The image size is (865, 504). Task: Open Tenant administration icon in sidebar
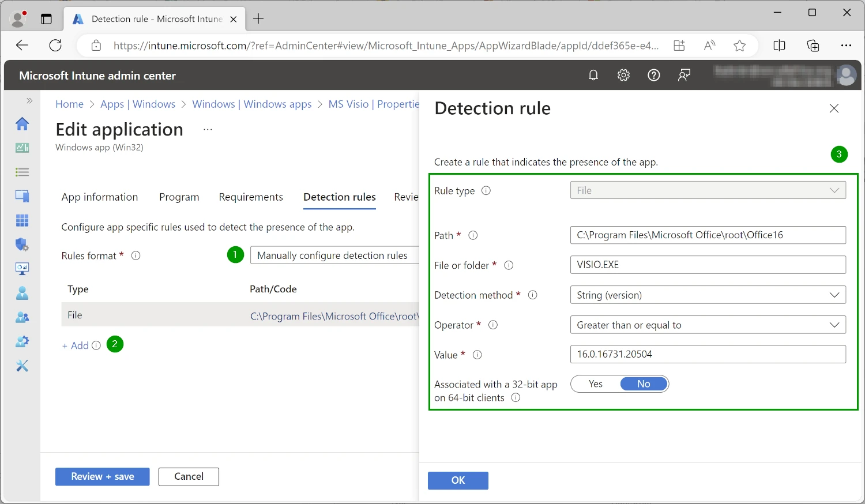coord(22,341)
